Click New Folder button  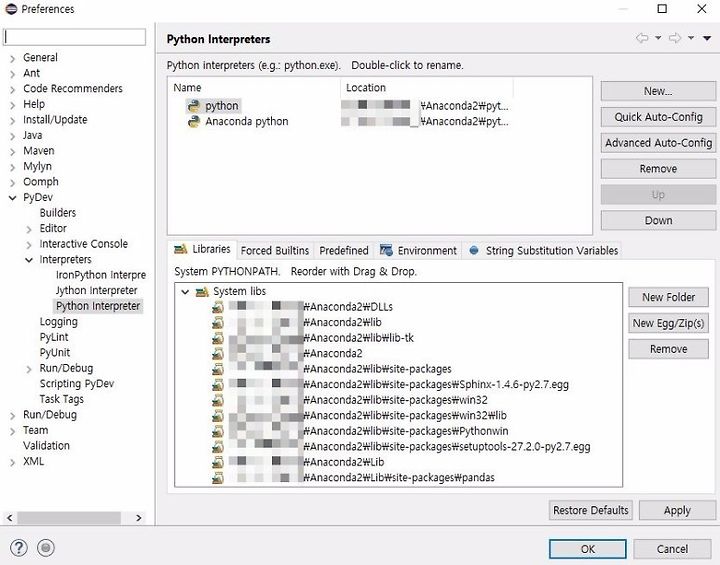coord(668,297)
